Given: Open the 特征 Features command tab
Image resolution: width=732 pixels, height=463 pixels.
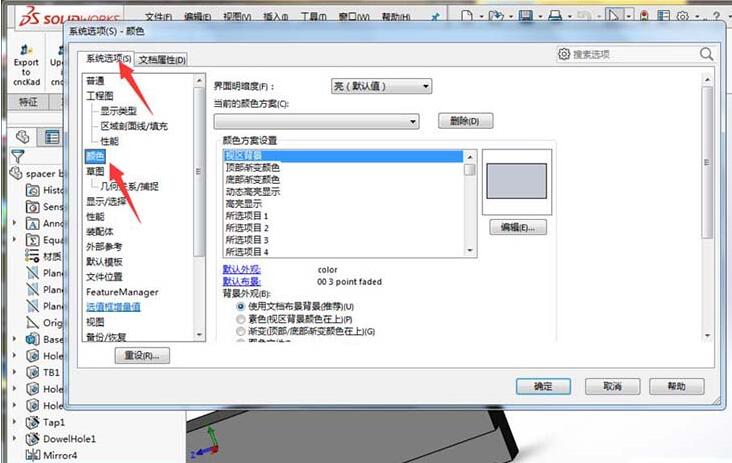Looking at the screenshot, I should 28,102.
